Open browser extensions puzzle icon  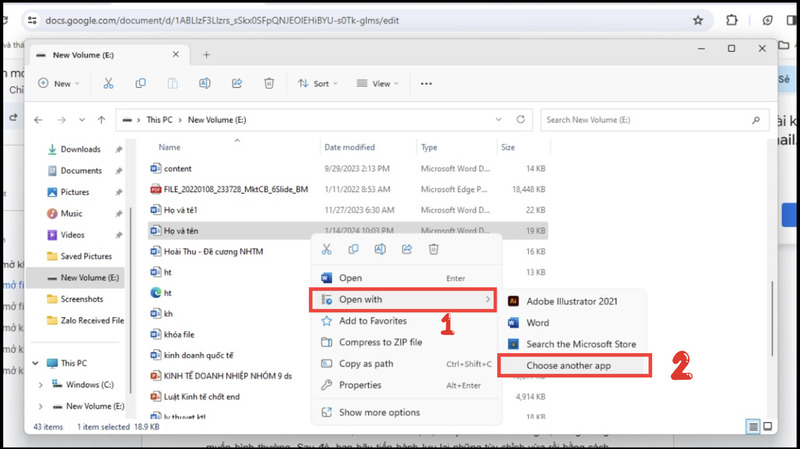(x=732, y=20)
